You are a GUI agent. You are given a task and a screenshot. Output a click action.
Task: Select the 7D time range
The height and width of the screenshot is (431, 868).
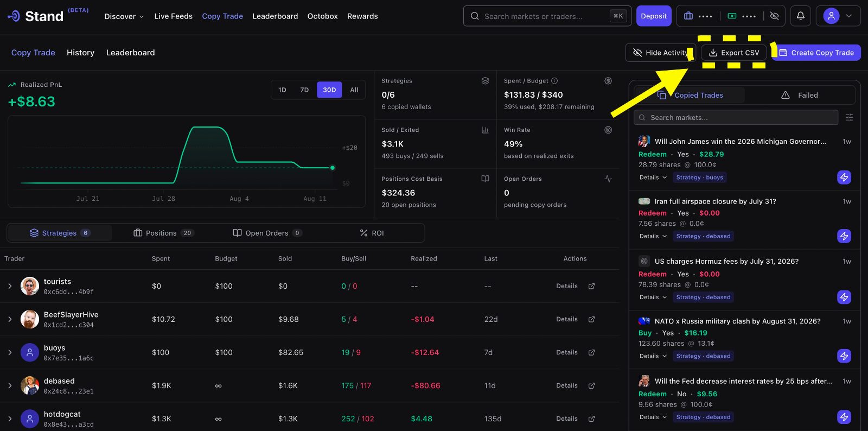pyautogui.click(x=304, y=90)
